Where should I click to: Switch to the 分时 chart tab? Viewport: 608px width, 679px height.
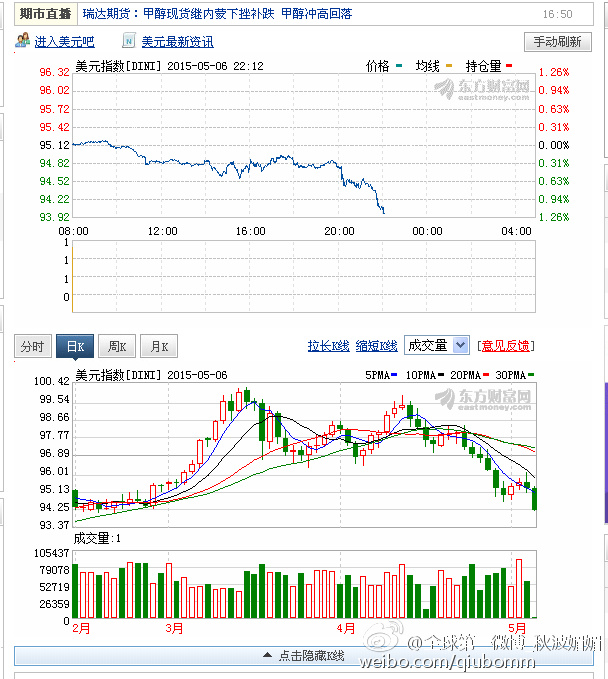coord(32,346)
